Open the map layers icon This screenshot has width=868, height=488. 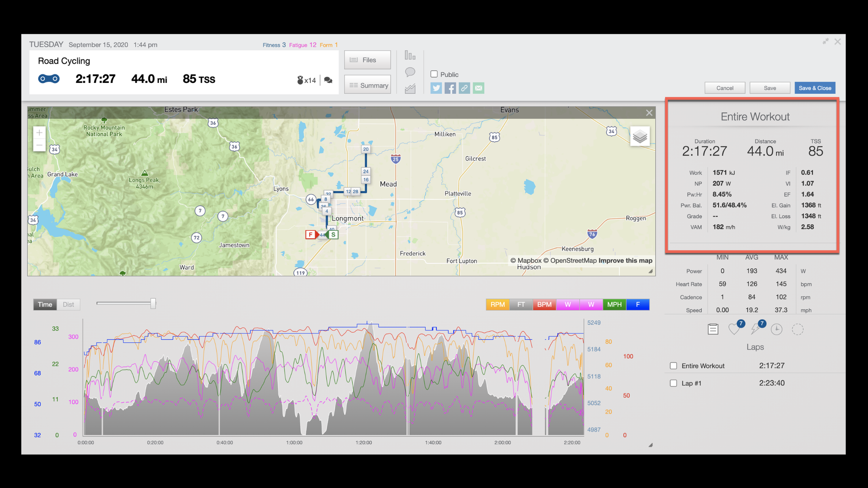[x=640, y=137]
